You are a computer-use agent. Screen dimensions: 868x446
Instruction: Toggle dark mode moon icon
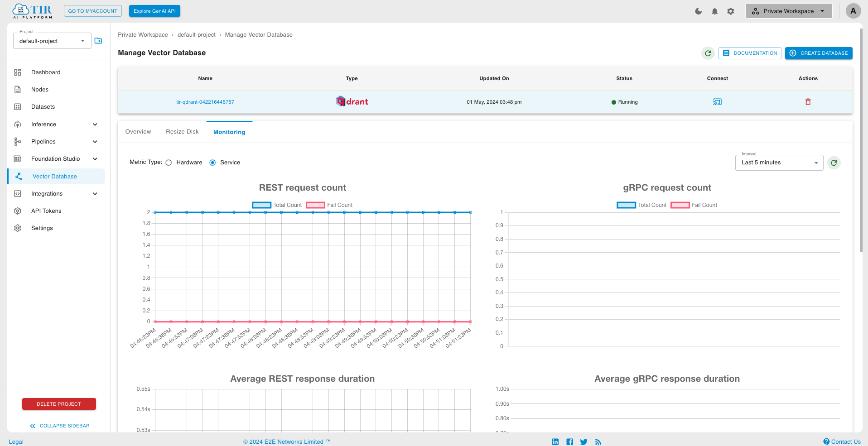point(698,11)
